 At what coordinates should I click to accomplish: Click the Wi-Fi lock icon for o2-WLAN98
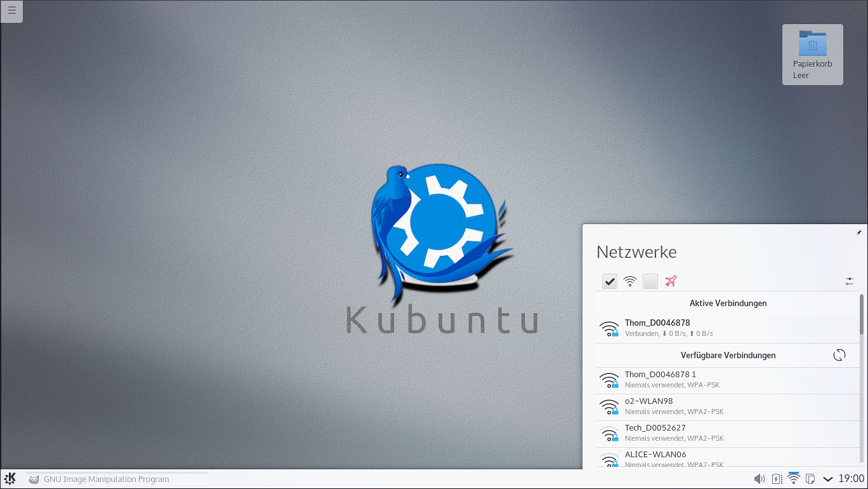pos(609,406)
